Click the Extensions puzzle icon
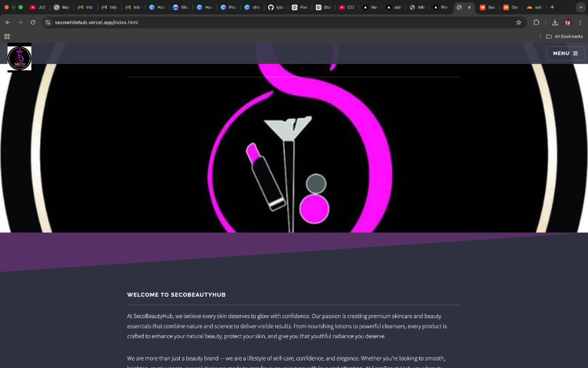 click(536, 22)
